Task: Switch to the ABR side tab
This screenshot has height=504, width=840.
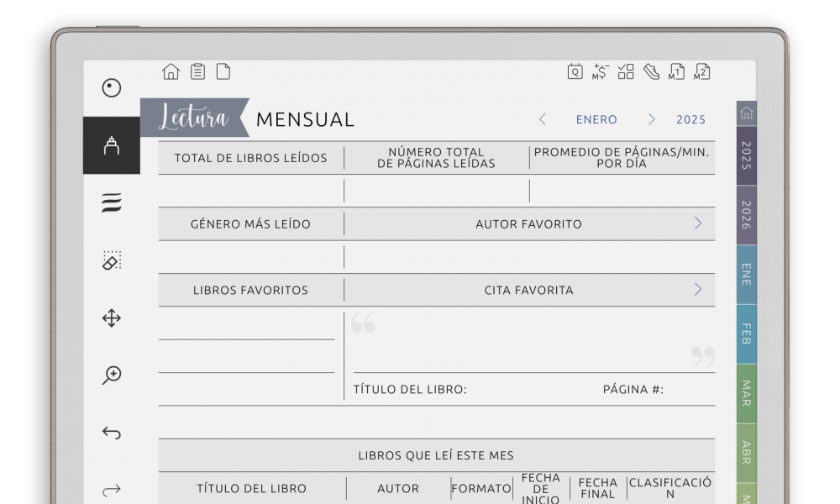Action: 746,453
